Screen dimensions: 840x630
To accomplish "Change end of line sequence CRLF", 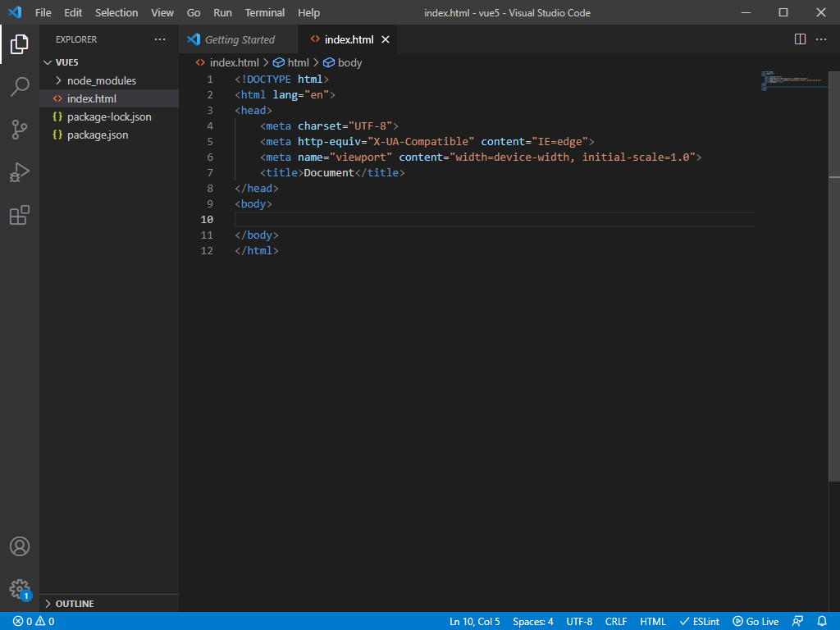I will (x=616, y=622).
